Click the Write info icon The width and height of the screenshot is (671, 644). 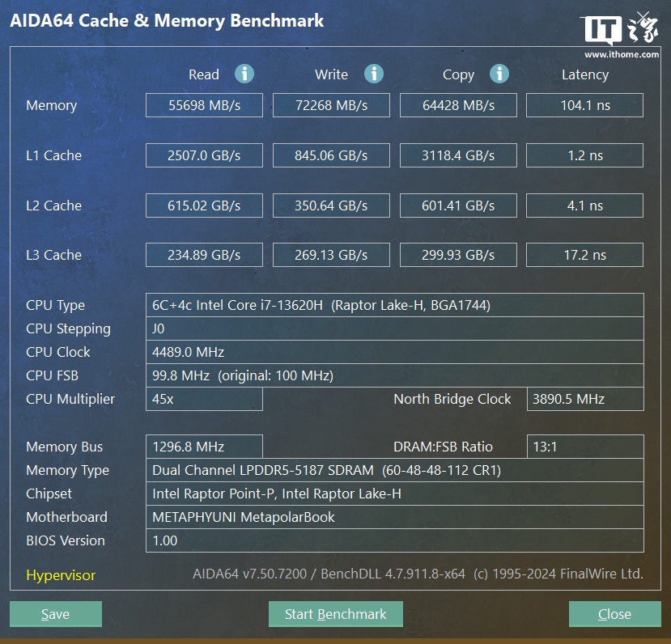coord(374,74)
